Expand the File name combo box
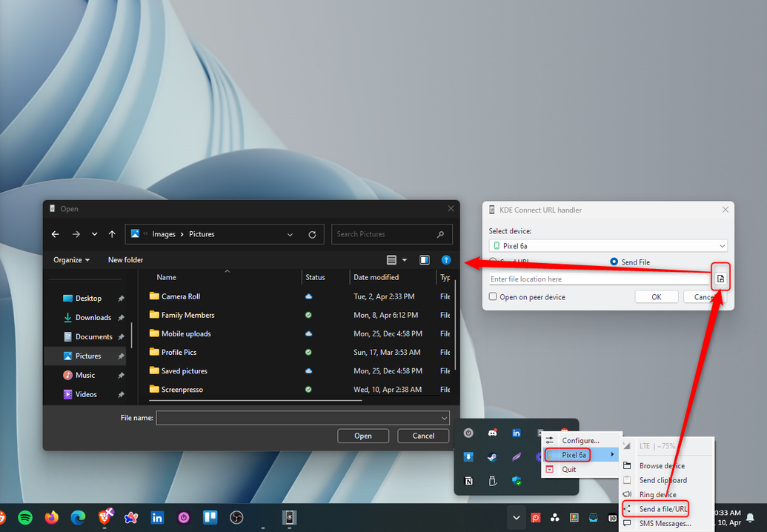Image resolution: width=767 pixels, height=532 pixels. click(x=444, y=418)
